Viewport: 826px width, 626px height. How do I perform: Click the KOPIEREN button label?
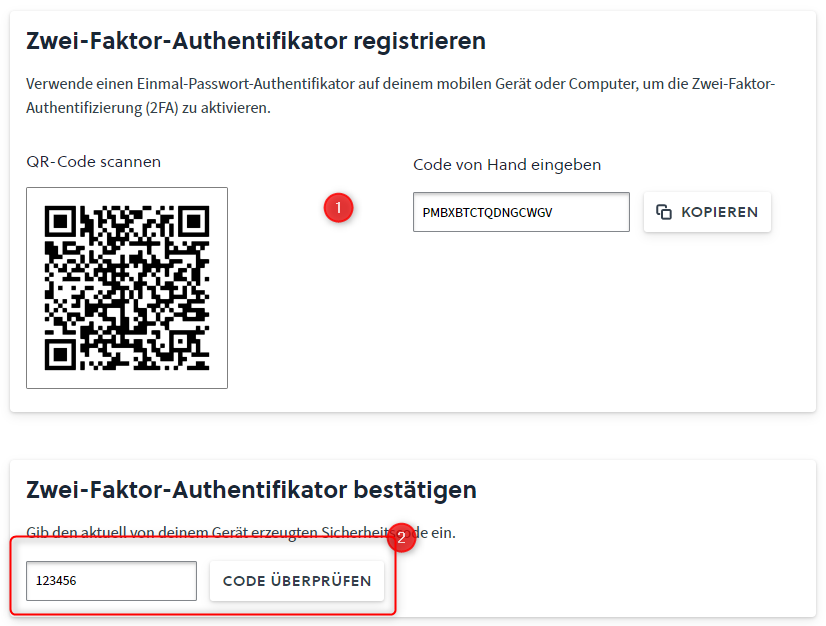(719, 212)
